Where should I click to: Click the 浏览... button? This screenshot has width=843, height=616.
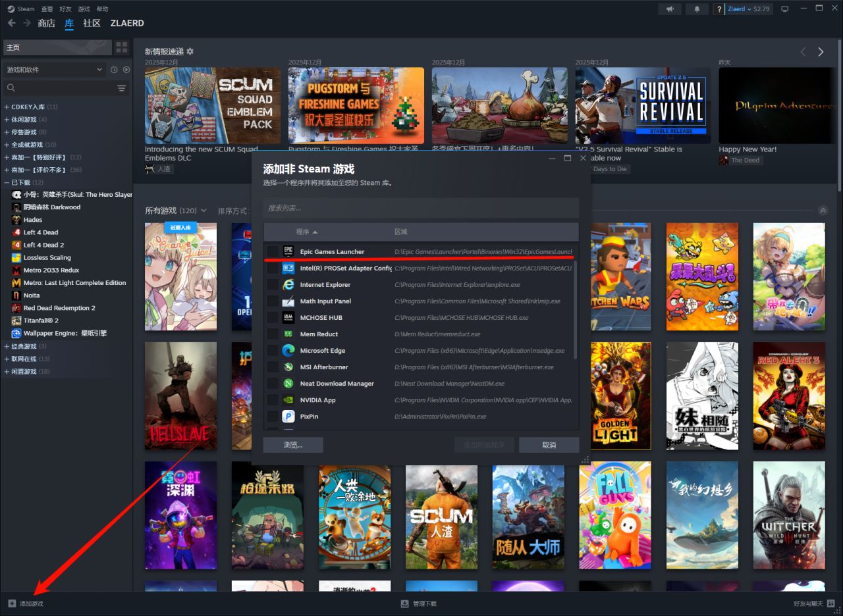[x=293, y=445]
